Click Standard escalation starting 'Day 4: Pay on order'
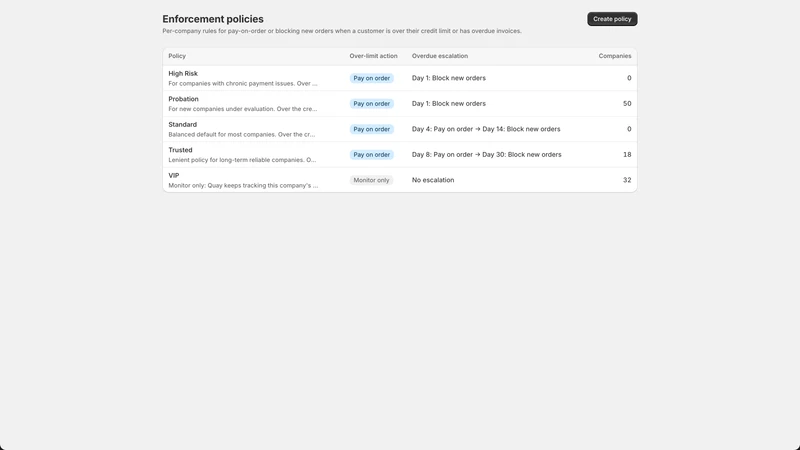The height and width of the screenshot is (450, 800). tap(486, 129)
